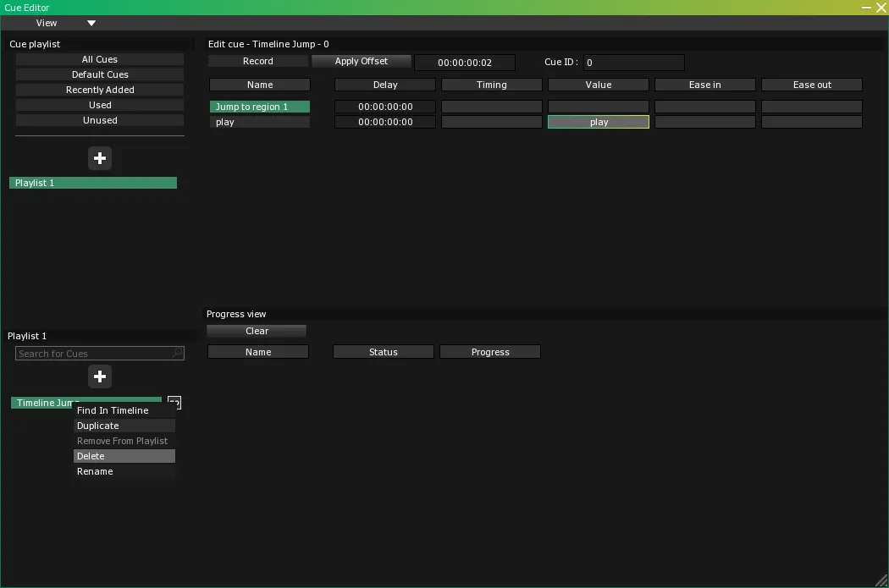This screenshot has width=889, height=588.
Task: Clear the Progress view
Action: pos(257,331)
